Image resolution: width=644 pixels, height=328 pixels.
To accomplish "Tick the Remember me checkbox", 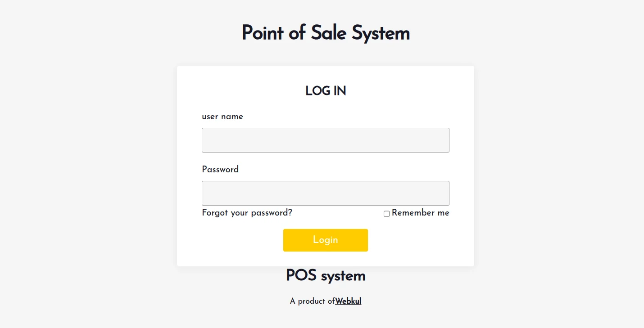I will (x=386, y=214).
